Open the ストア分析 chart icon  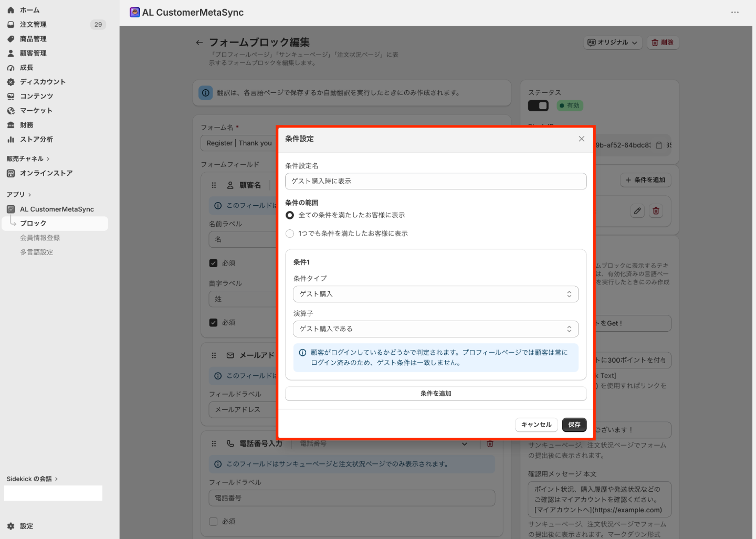(10, 139)
